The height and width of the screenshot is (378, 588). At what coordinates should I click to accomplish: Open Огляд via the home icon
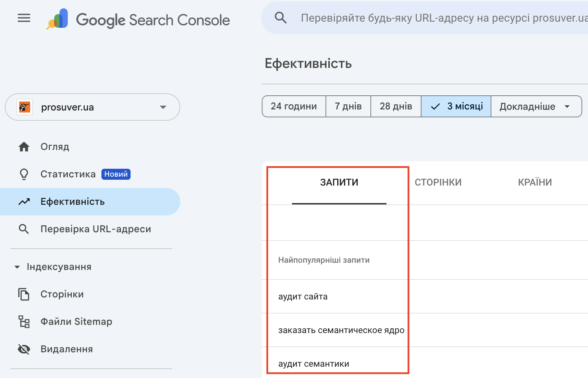pyautogui.click(x=24, y=146)
